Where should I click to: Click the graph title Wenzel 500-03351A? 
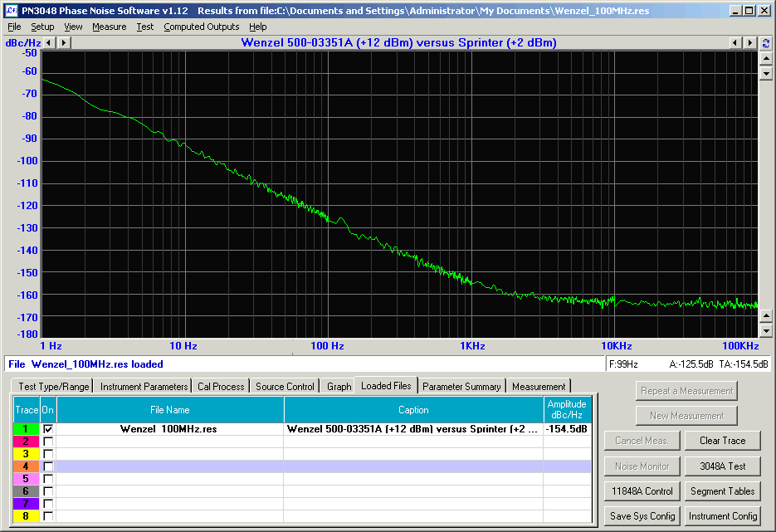(398, 42)
